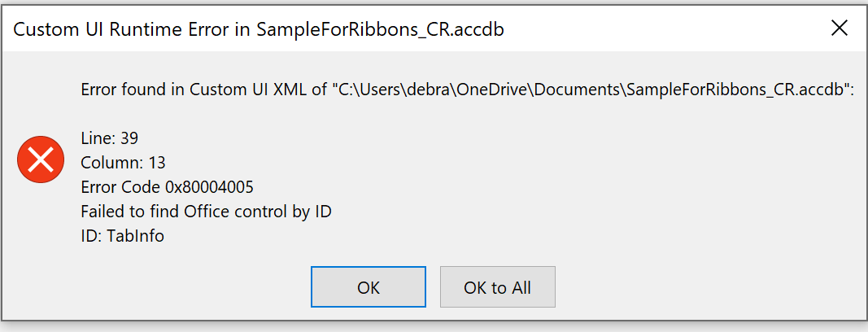Click the red error X icon

(41, 159)
